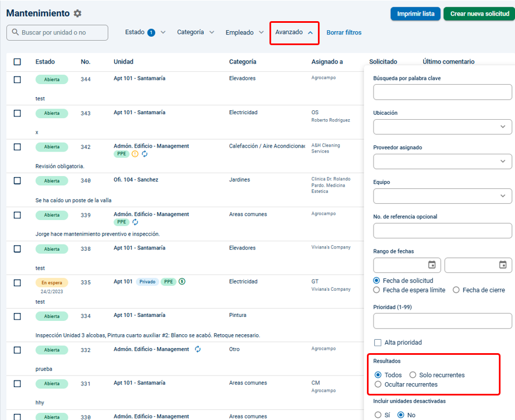Sort by Asignado a column header
The height and width of the screenshot is (420, 515).
point(327,62)
